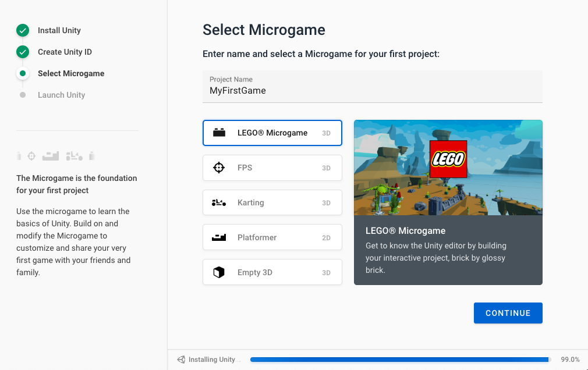
Task: Select the LEGO Microgame option
Action: 272,133
